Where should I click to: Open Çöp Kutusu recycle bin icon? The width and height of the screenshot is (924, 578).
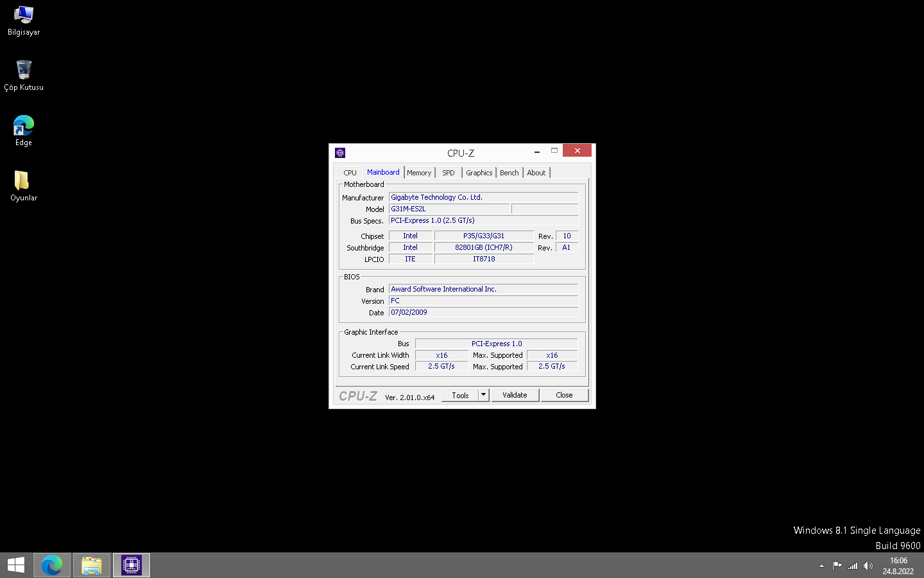pyautogui.click(x=24, y=76)
